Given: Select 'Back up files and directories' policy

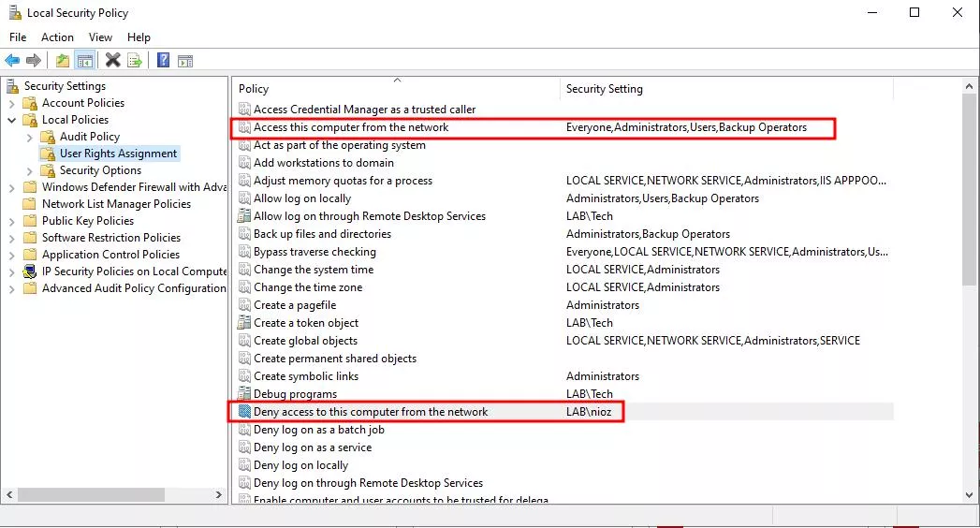Looking at the screenshot, I should pos(322,234).
